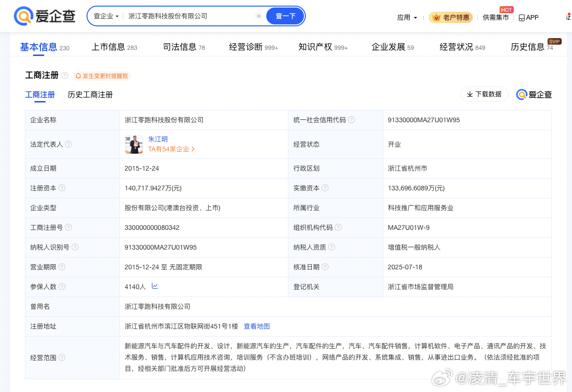
Task: Click the 爱企查 brand logo beside download button
Action: [x=534, y=94]
